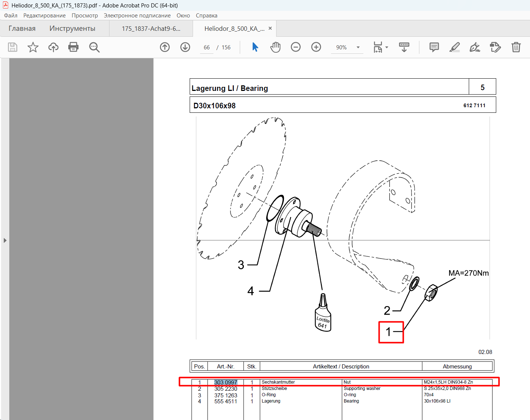Open the Редактирование menu
Screen dimensions: 530x420
[45, 16]
